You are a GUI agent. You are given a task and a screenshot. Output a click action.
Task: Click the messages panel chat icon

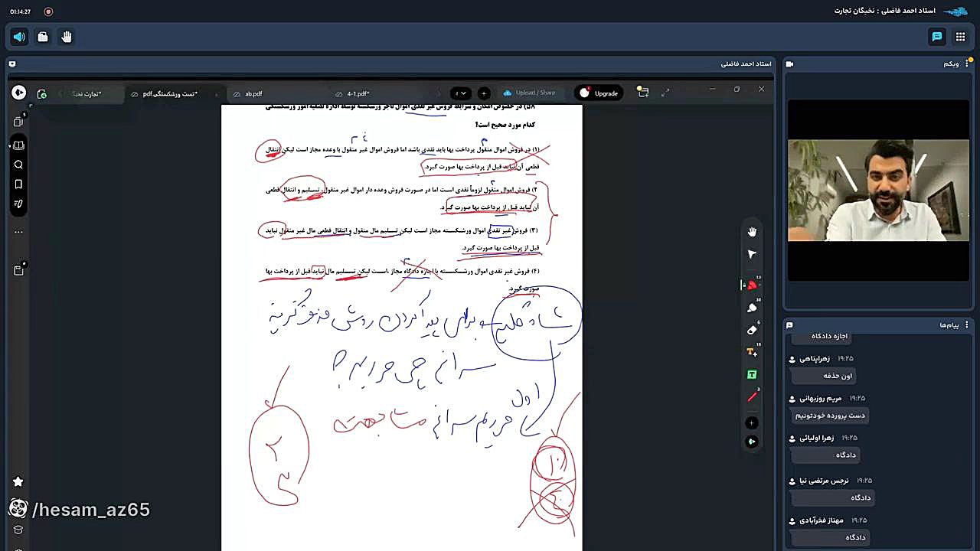(790, 324)
